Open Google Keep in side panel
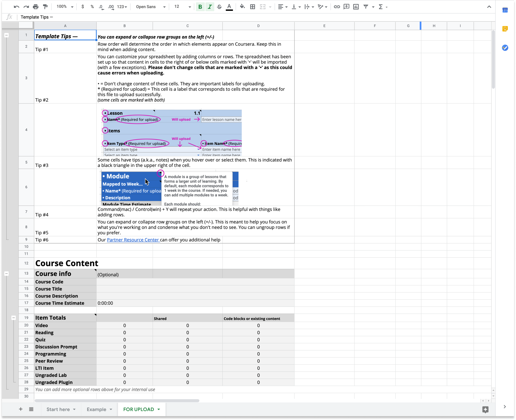 click(505, 29)
